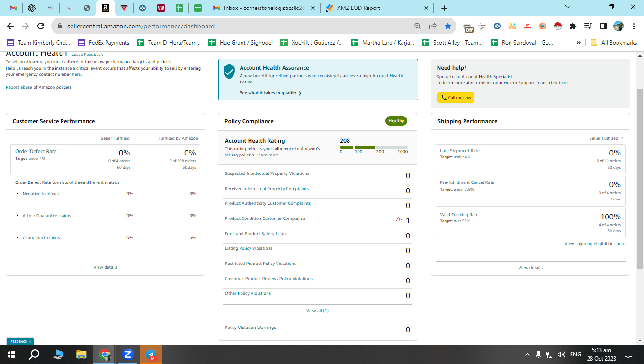Viewport: 644px width, 364px height.
Task: Open the share page icon in address bar
Action: (x=432, y=26)
